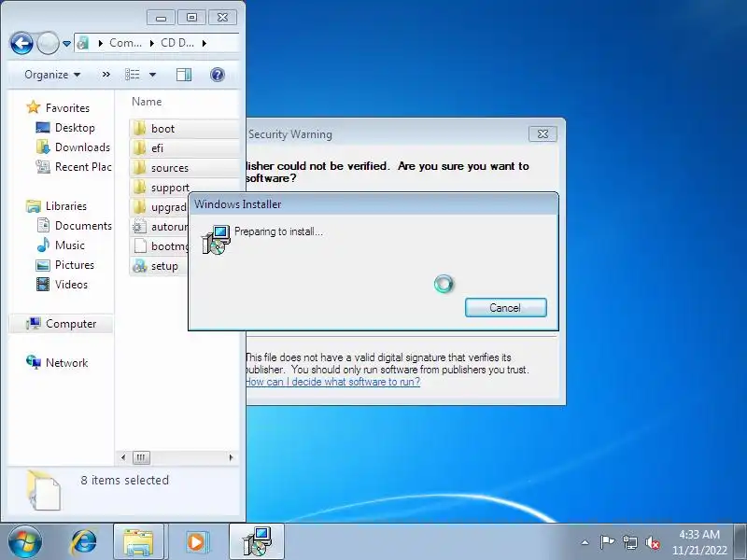Expand arrow after CD D... breadcrumb
Screen dimensions: 747x560
coord(204,43)
